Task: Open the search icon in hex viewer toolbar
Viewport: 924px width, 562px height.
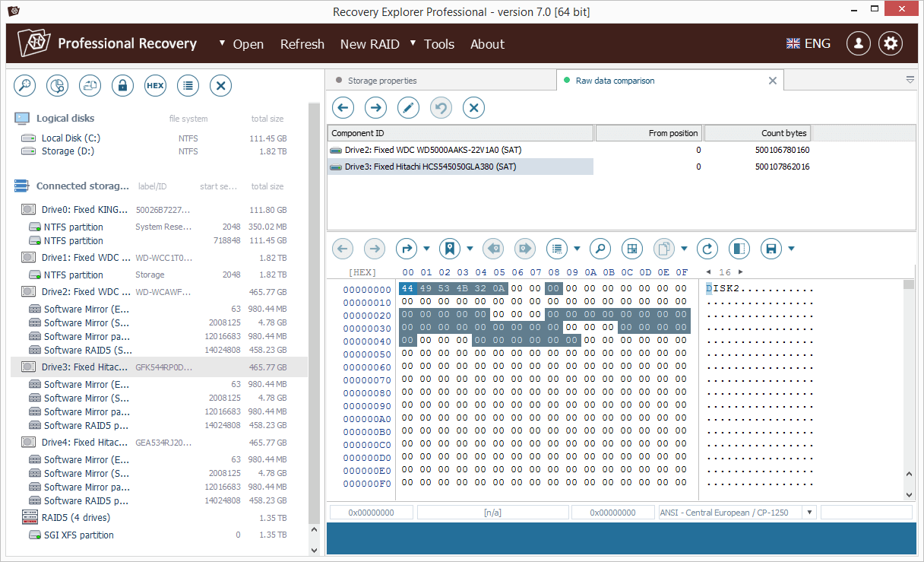Action: pyautogui.click(x=600, y=248)
